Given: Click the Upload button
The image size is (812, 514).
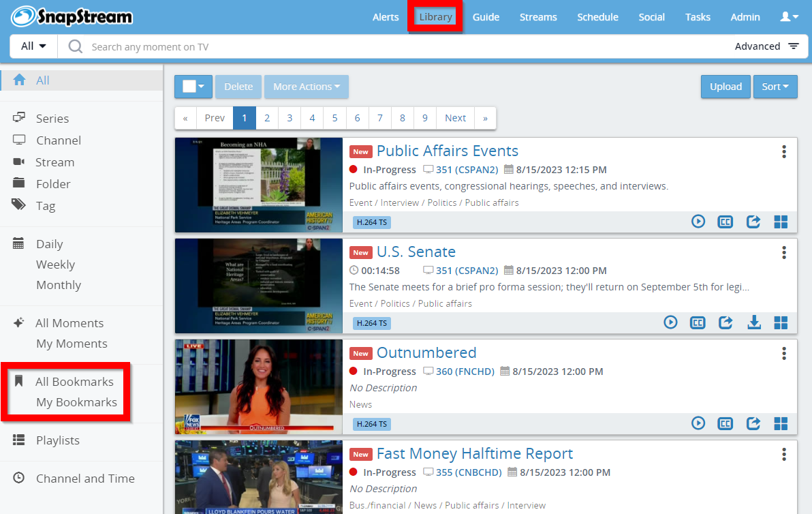Looking at the screenshot, I should [x=725, y=87].
